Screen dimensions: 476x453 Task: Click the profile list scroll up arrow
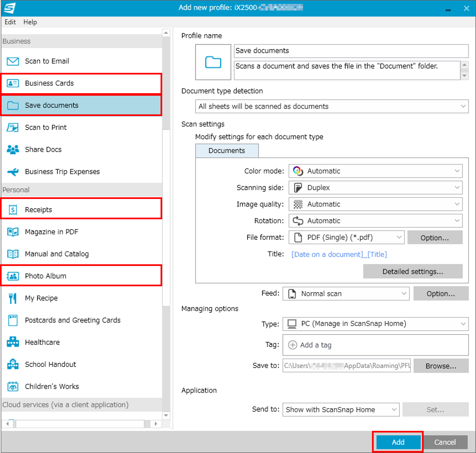166,33
